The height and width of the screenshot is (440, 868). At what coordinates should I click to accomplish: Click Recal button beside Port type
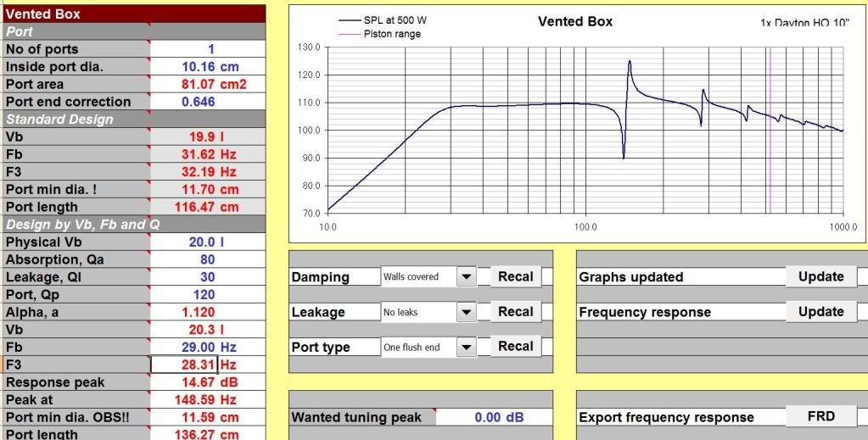515,347
